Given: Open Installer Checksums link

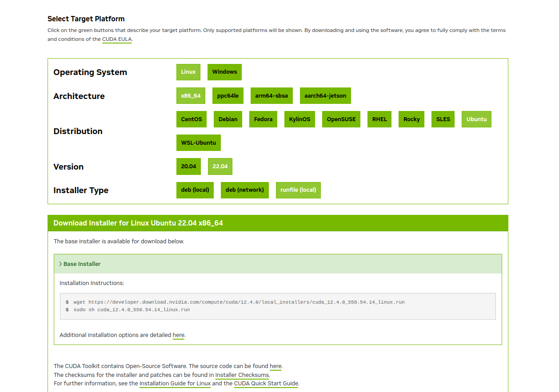Looking at the screenshot, I should (242, 375).
